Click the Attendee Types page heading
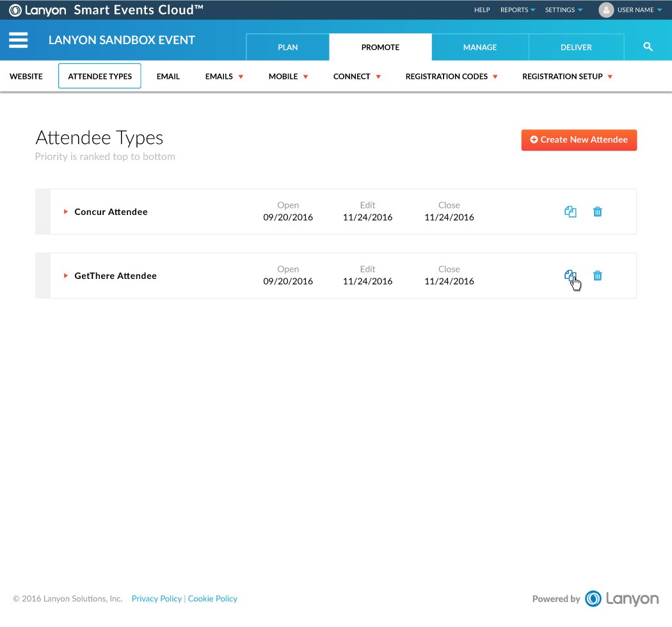The image size is (672, 627). coord(99,138)
